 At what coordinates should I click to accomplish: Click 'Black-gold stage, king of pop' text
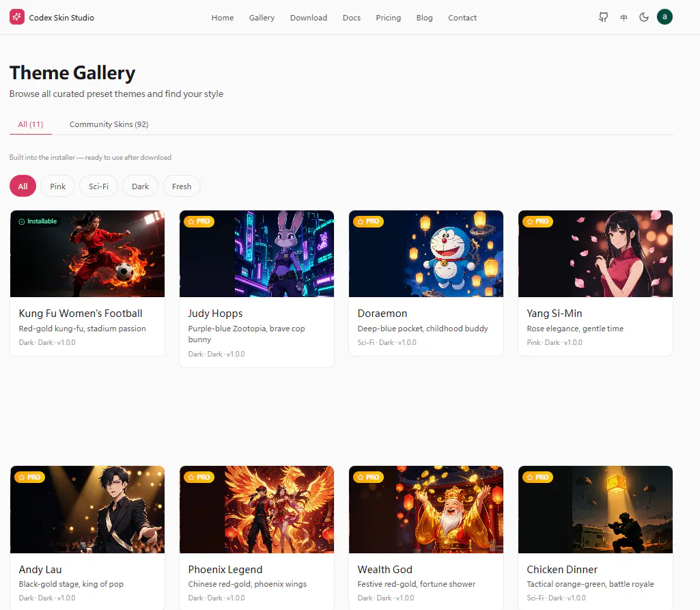[71, 584]
